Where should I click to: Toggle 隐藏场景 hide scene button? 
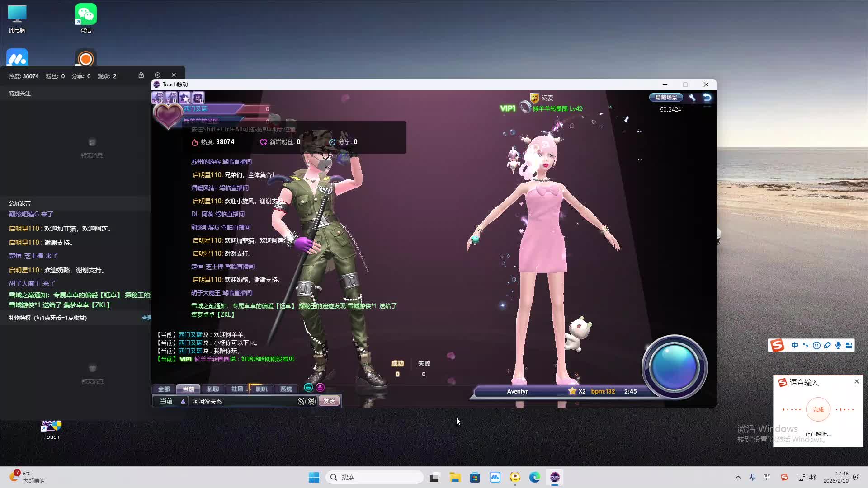click(x=666, y=98)
